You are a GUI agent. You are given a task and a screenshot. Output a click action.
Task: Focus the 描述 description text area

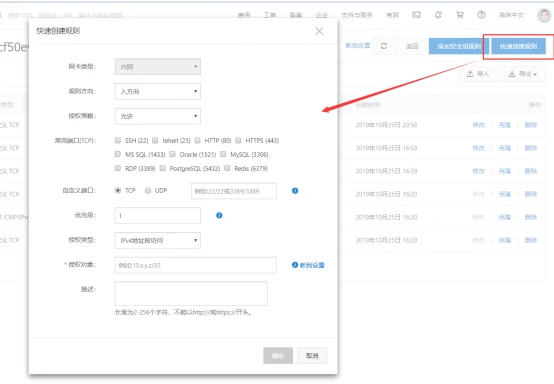point(191,293)
